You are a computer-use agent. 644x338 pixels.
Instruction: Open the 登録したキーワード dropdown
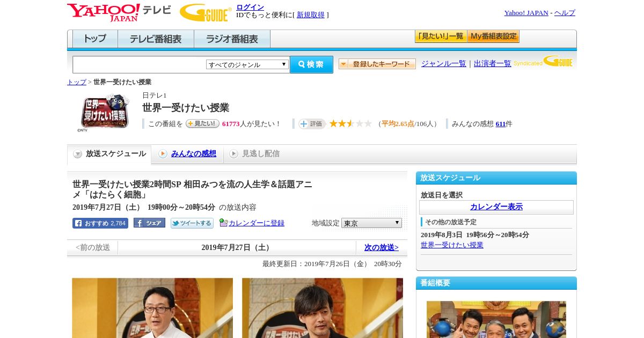(x=377, y=64)
